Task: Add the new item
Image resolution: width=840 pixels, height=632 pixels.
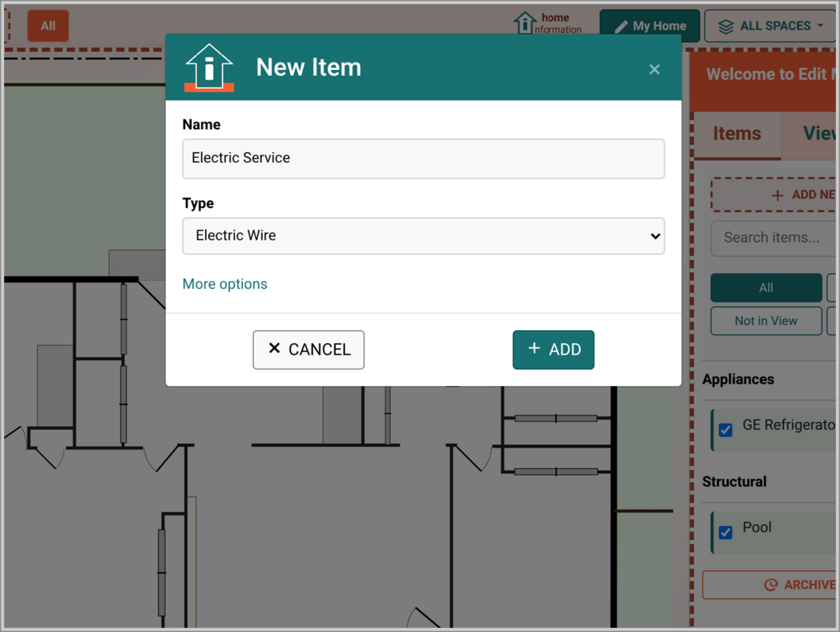Action: [553, 350]
